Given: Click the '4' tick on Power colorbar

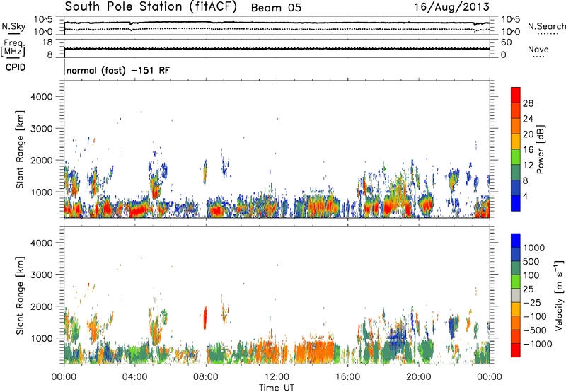Looking at the screenshot, I should [x=525, y=196].
